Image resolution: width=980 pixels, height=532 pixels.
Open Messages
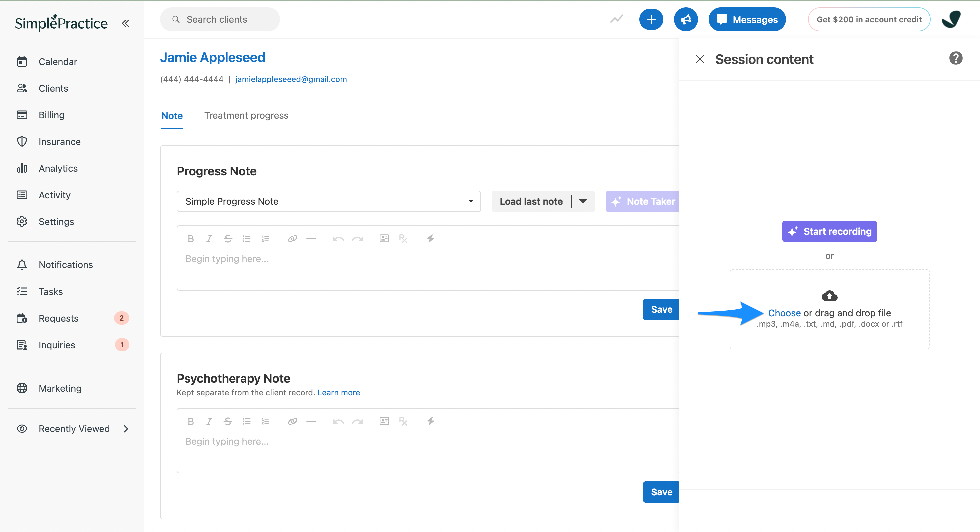tap(747, 19)
